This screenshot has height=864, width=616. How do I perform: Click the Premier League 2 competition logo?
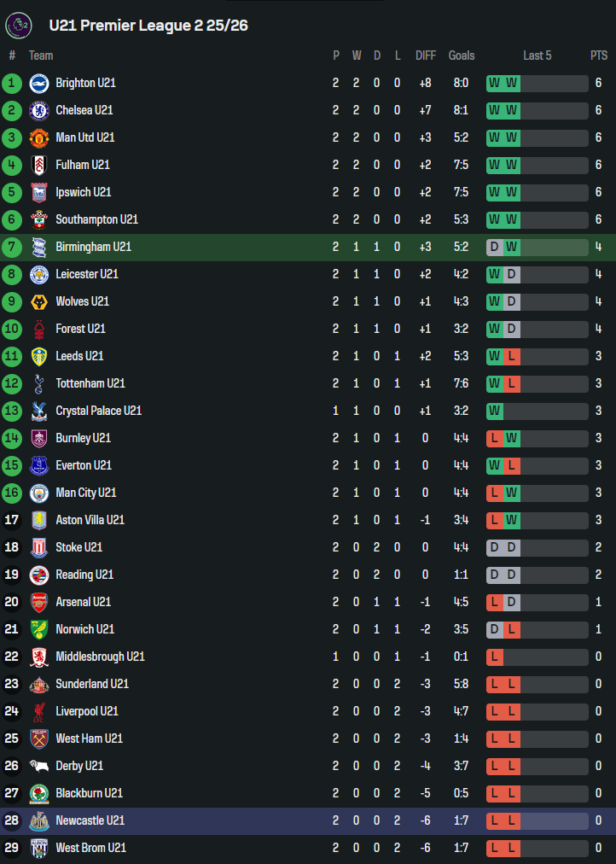18,26
